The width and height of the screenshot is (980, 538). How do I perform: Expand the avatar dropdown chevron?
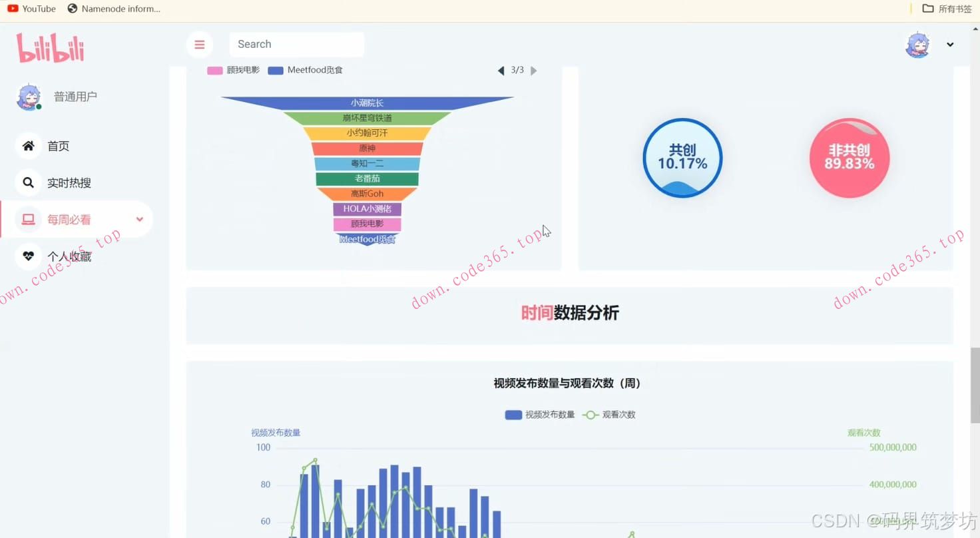(x=950, y=44)
